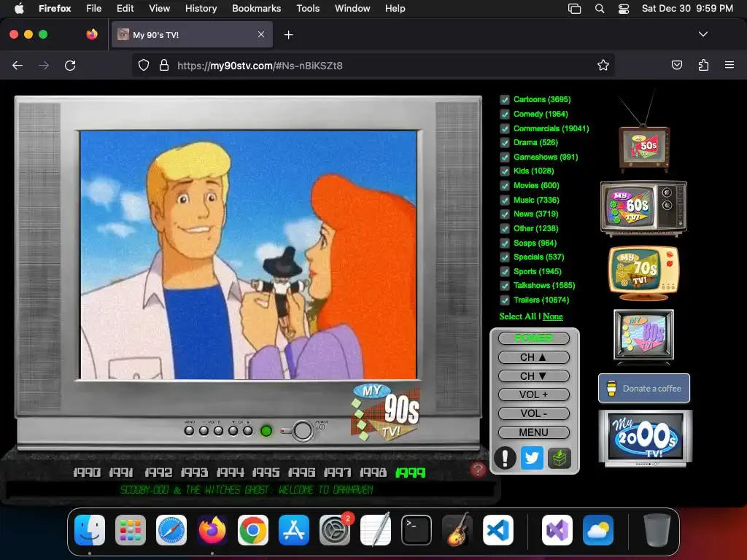
Task: Go back with the back arrow
Action: tap(18, 65)
